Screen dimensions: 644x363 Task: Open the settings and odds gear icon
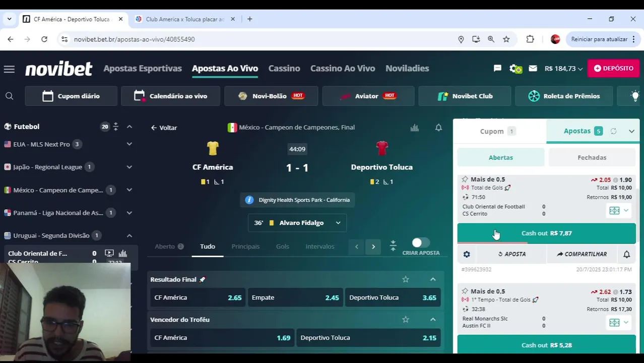click(x=516, y=69)
